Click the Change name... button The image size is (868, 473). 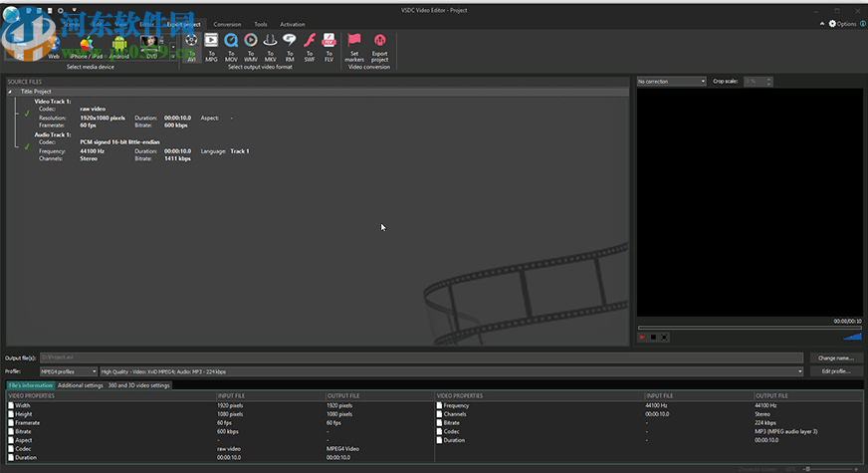[836, 357]
